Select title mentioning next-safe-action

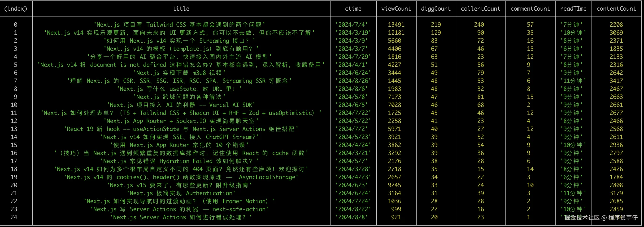click(179, 209)
